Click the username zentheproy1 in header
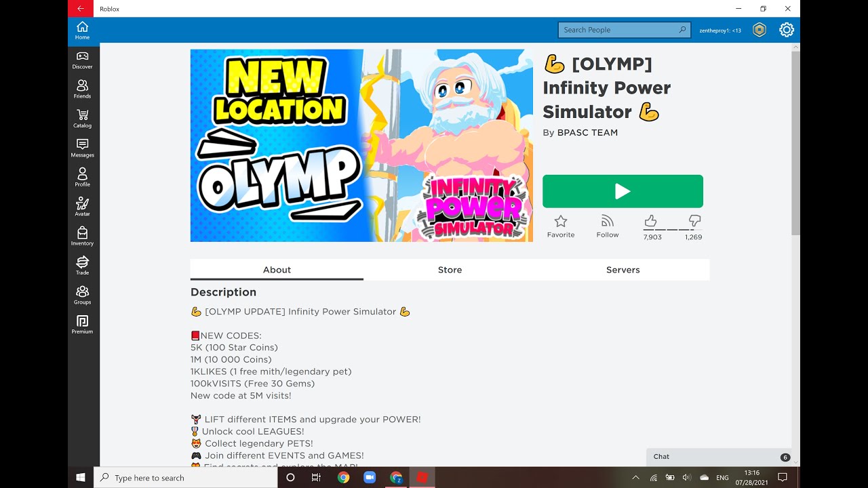This screenshot has width=868, height=488. tap(720, 30)
